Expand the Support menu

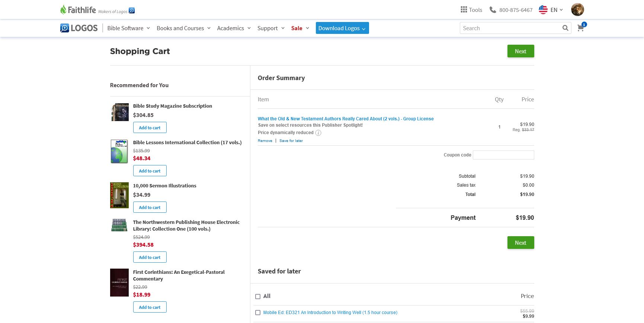point(271,28)
